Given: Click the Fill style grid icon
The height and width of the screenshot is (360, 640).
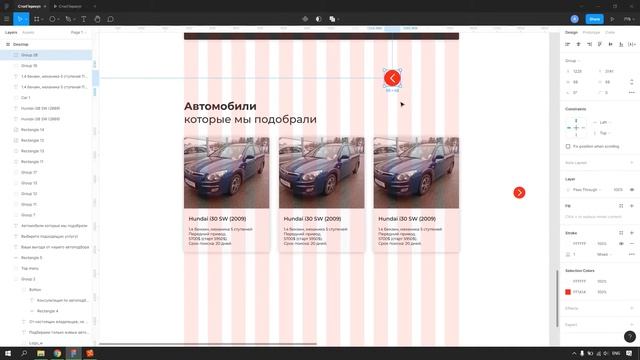Looking at the screenshot, I should [621, 206].
